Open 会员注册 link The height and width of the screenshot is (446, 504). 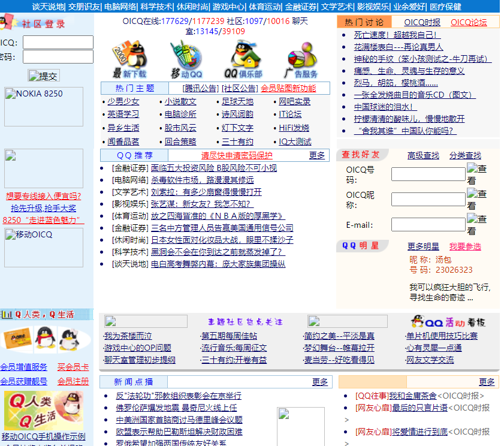click(x=73, y=382)
